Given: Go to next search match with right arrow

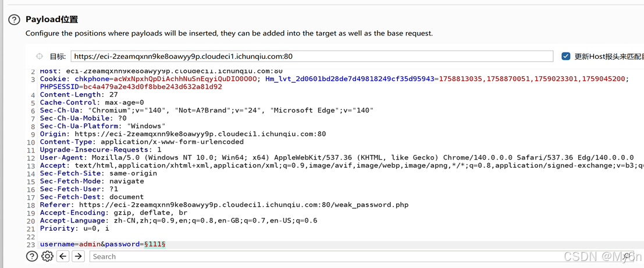Looking at the screenshot, I should pos(79,256).
